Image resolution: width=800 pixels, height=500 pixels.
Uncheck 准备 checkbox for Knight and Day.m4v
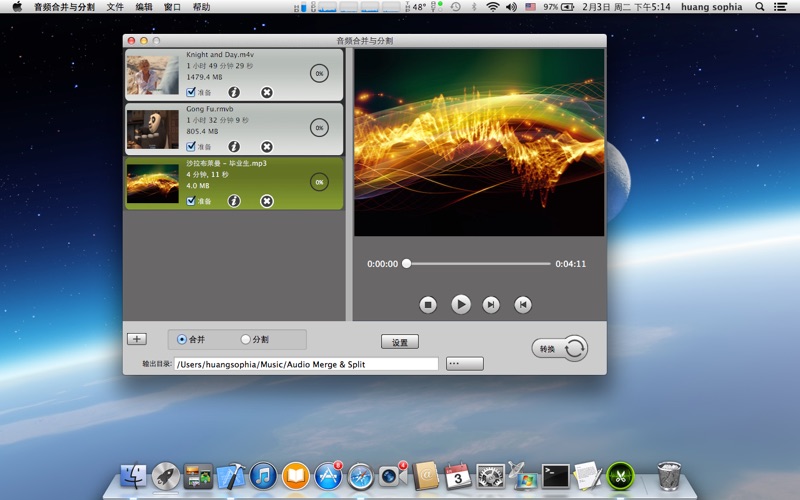pyautogui.click(x=191, y=93)
